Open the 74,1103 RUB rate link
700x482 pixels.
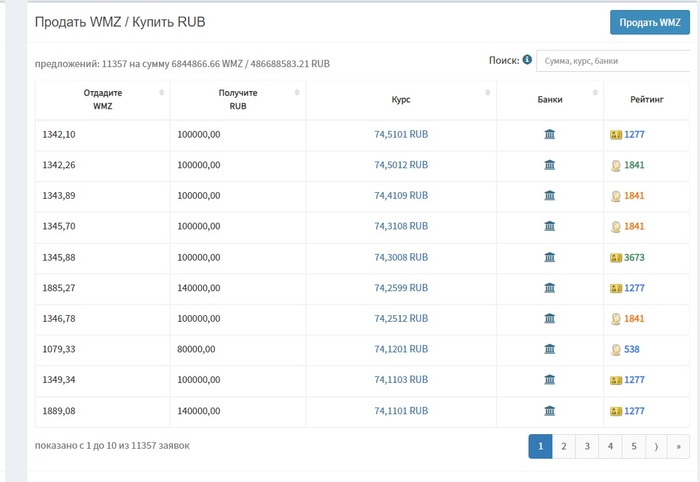coord(401,380)
